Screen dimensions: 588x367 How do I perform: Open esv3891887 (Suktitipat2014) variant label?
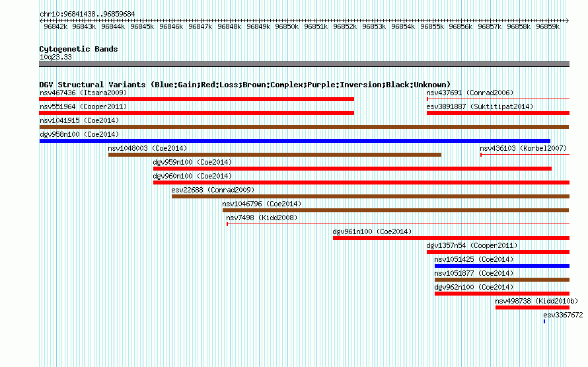point(480,106)
